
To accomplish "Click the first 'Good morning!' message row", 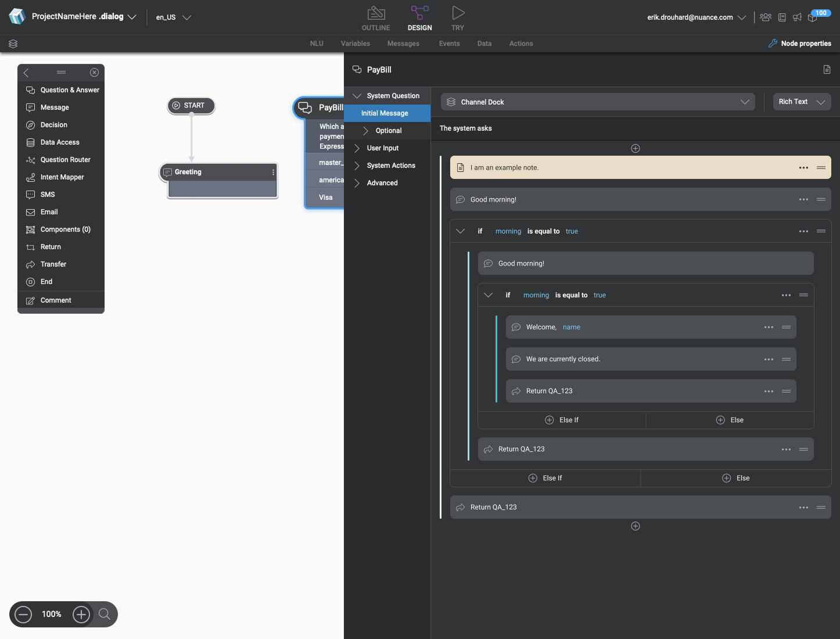I will [640, 199].
